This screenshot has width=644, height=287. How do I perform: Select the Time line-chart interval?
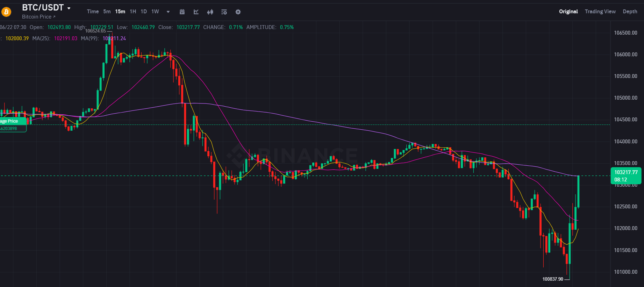[x=93, y=12]
